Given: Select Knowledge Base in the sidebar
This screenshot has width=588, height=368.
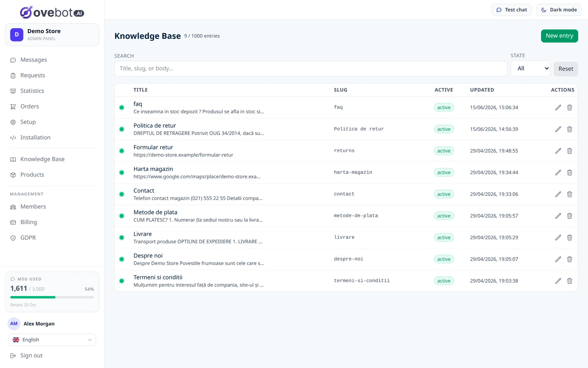Looking at the screenshot, I should pyautogui.click(x=52, y=159).
